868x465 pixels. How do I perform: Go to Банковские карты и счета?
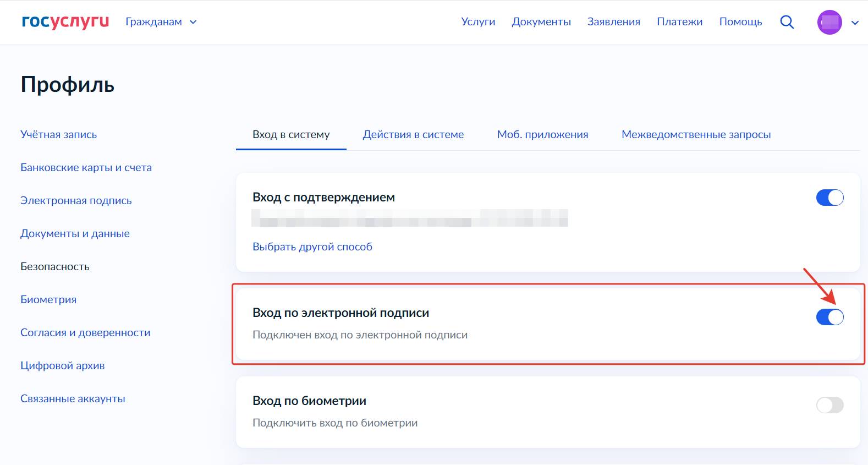click(x=86, y=167)
